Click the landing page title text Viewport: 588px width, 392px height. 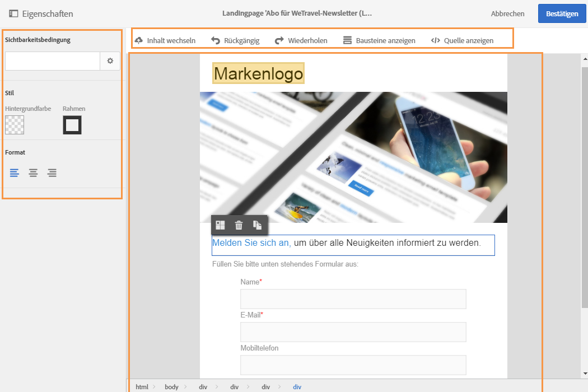point(297,13)
